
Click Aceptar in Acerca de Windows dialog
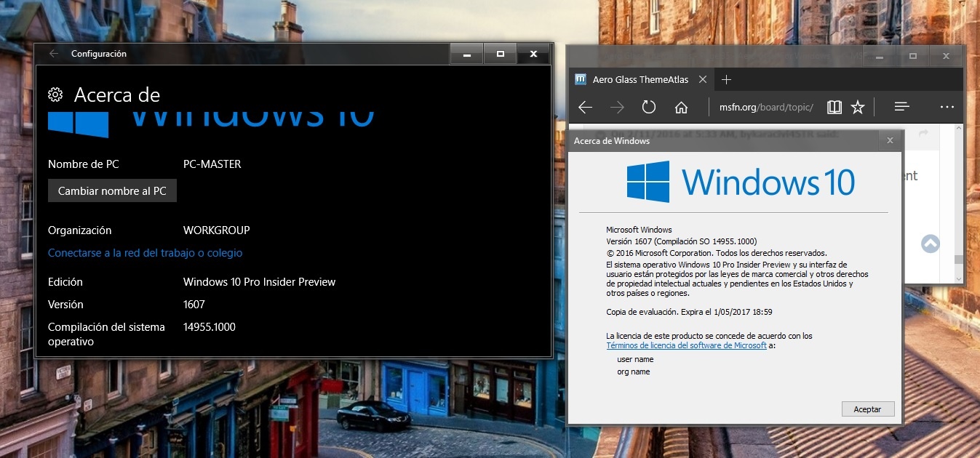pyautogui.click(x=867, y=409)
